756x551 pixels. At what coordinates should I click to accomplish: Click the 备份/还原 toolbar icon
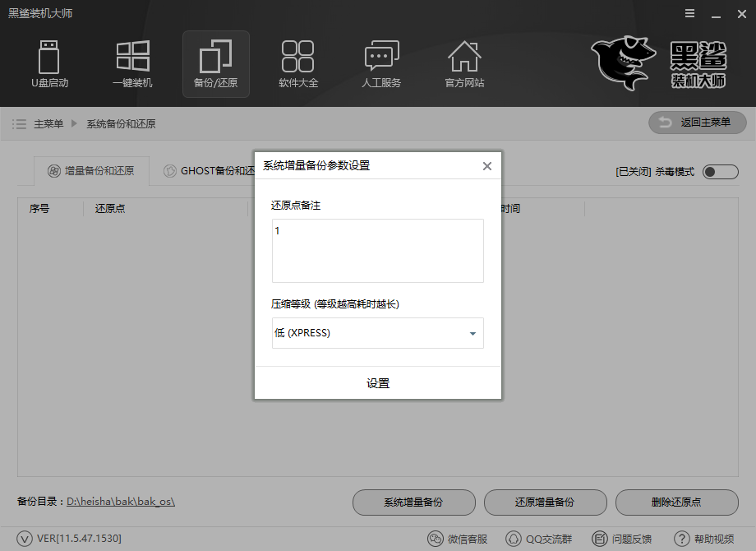coord(215,64)
